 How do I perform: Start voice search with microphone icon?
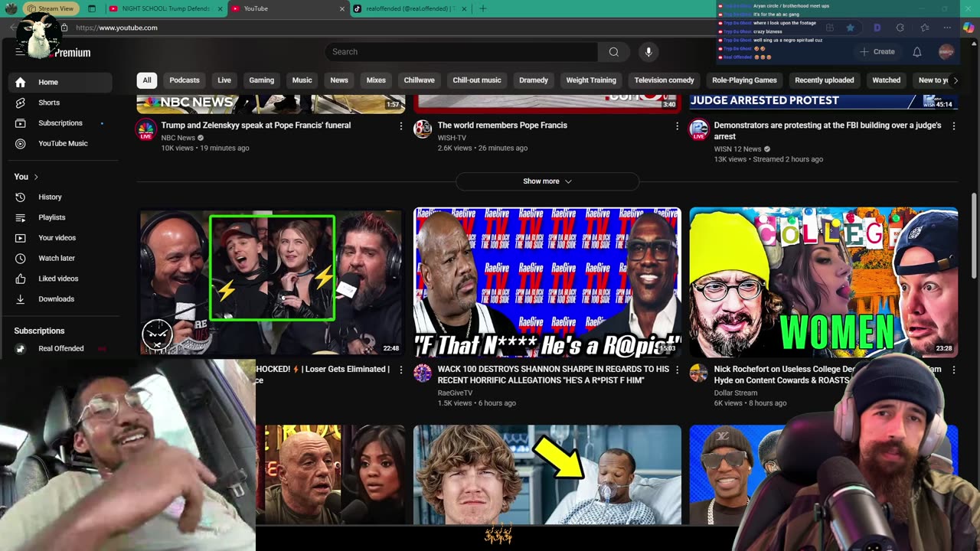coord(648,51)
